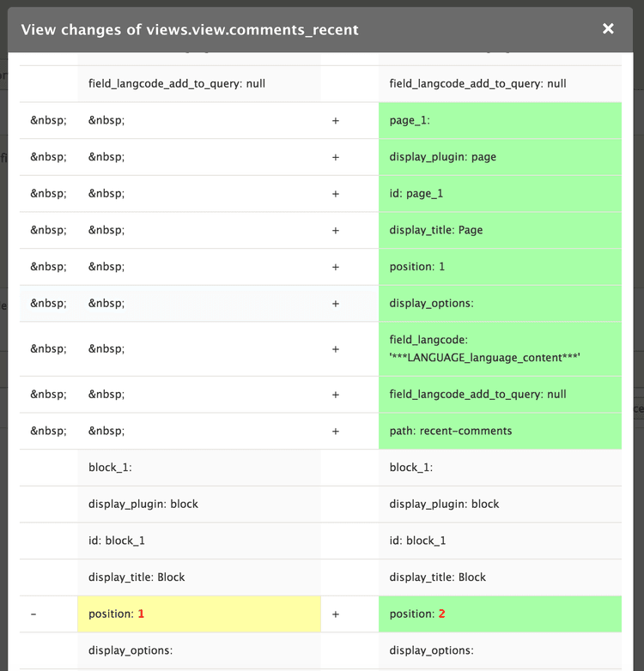This screenshot has height=671, width=644.
Task: Click the green-highlighted 'display_options:' line
Action: tap(500, 304)
